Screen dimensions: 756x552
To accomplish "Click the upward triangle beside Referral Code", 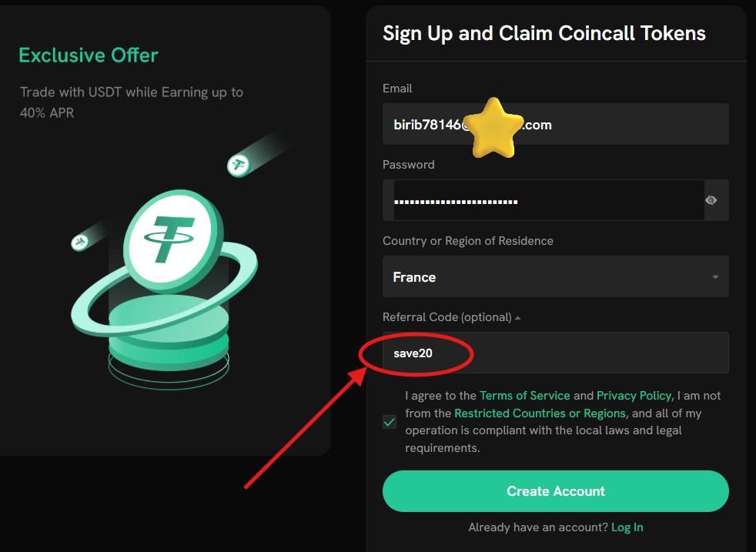I will 517,316.
